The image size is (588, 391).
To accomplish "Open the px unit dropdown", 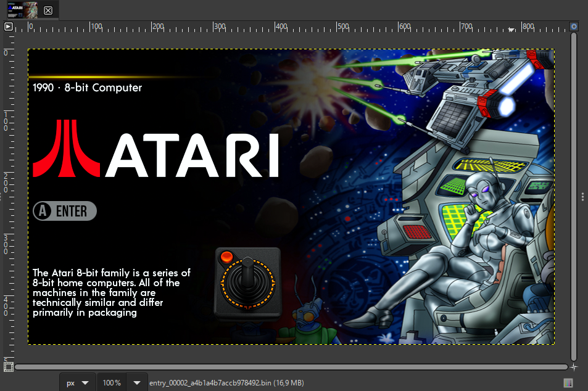I will (x=78, y=383).
